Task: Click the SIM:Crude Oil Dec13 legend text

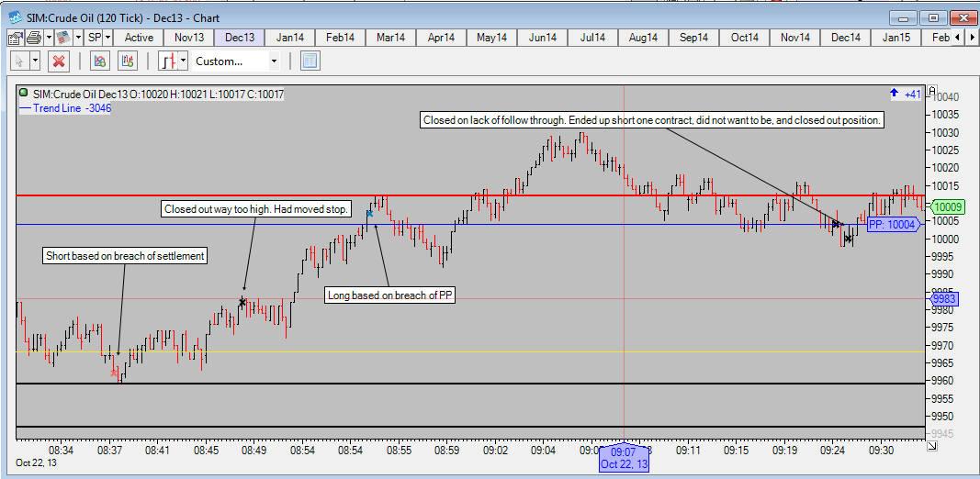Action: click(159, 95)
